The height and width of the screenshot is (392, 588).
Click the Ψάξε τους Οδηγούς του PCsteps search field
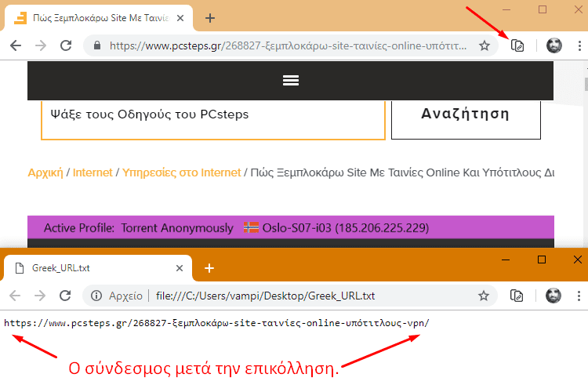point(213,120)
